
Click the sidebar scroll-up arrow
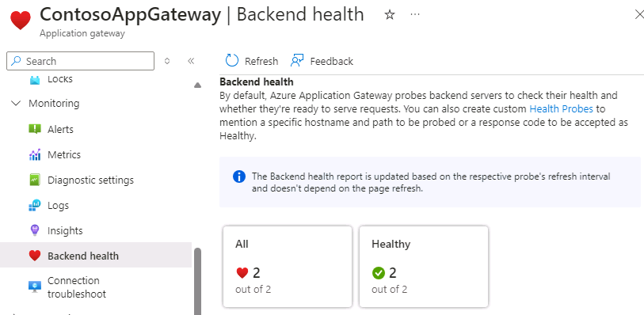click(197, 85)
